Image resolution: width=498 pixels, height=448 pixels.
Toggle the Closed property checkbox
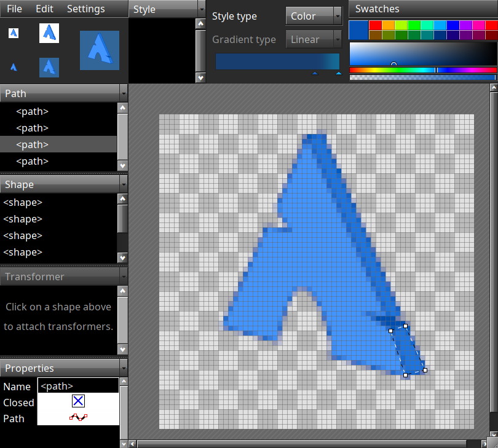point(78,401)
